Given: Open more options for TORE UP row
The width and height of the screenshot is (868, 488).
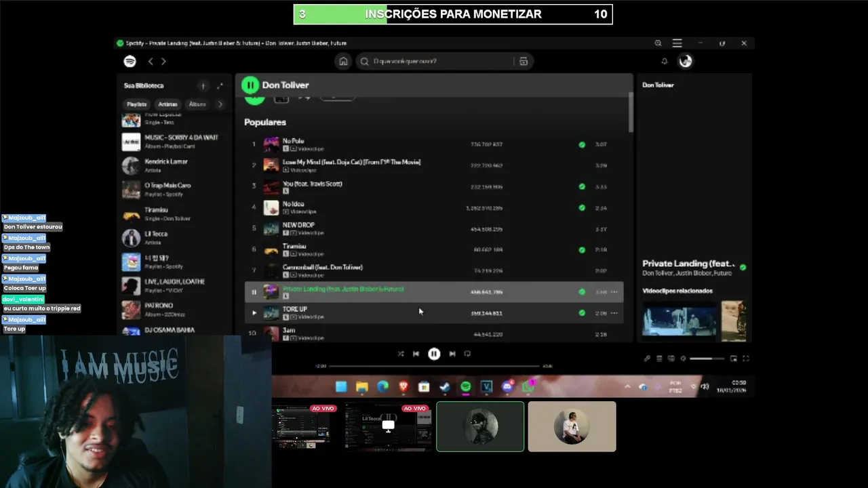Looking at the screenshot, I should (x=614, y=313).
